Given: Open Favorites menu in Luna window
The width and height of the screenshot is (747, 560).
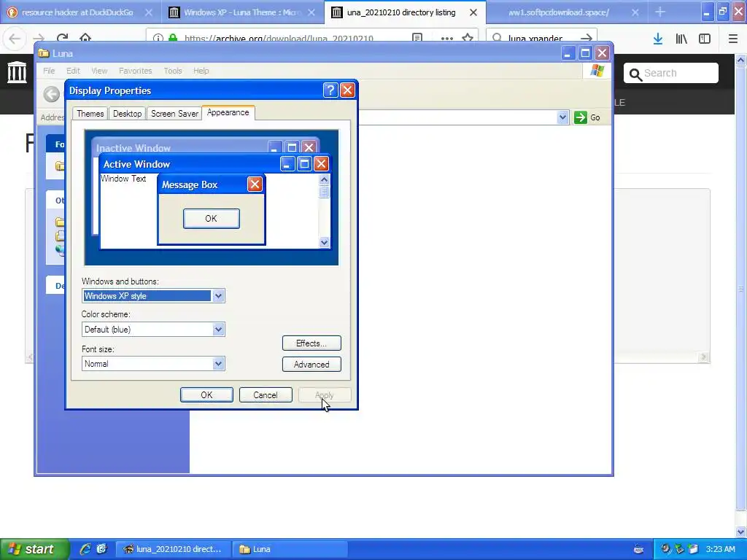Looking at the screenshot, I should click(135, 71).
